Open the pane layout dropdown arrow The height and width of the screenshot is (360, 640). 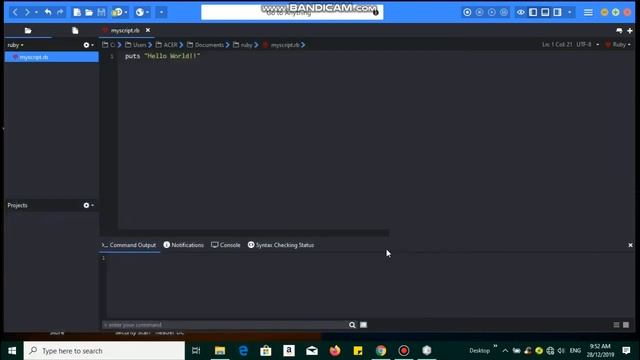pyautogui.click(x=570, y=12)
